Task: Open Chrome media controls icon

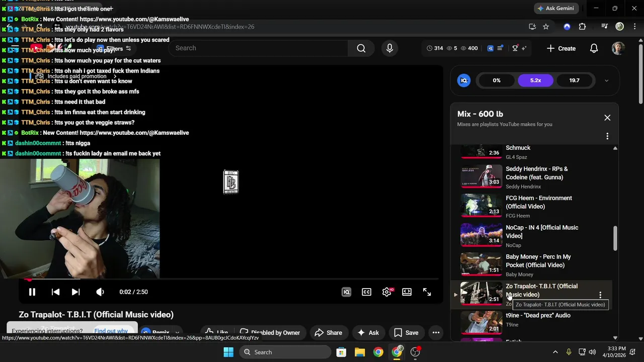Action: pyautogui.click(x=605, y=27)
